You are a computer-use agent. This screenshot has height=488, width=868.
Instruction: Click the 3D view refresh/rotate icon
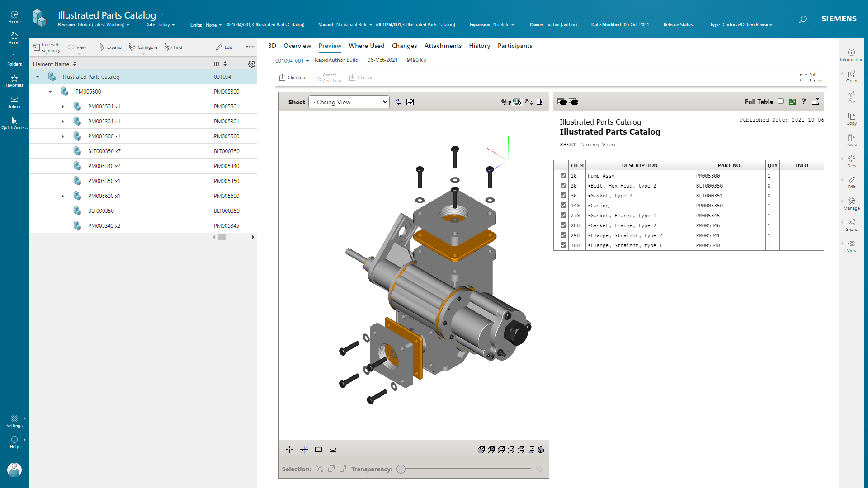click(398, 101)
